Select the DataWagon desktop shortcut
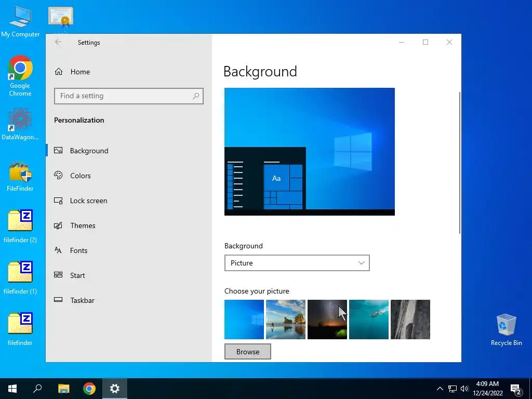The width and height of the screenshot is (532, 399). [20, 124]
